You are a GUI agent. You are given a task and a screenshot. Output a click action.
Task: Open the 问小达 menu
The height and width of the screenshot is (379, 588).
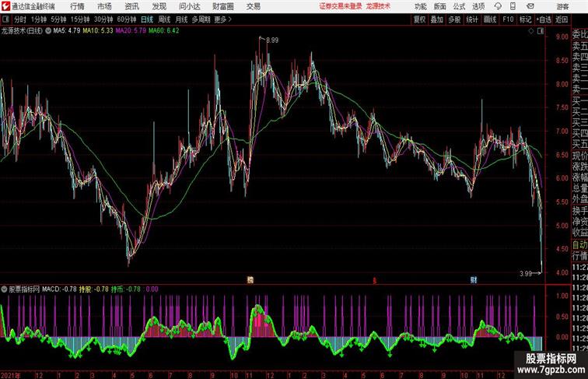[x=189, y=6]
